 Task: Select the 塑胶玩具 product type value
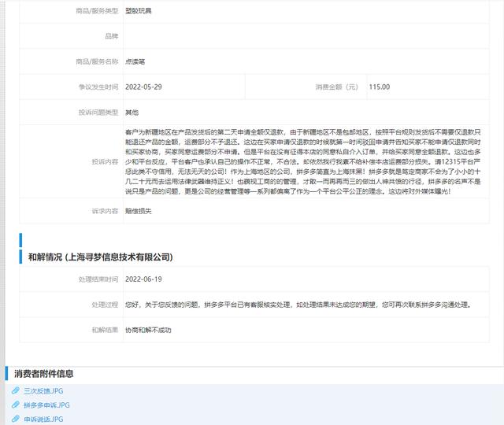(139, 11)
